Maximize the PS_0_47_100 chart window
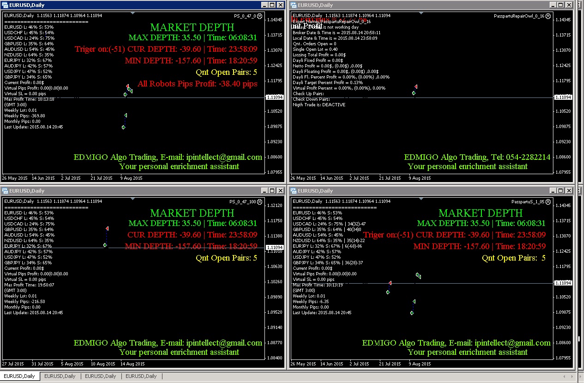This screenshot has width=588, height=383. pos(272,191)
